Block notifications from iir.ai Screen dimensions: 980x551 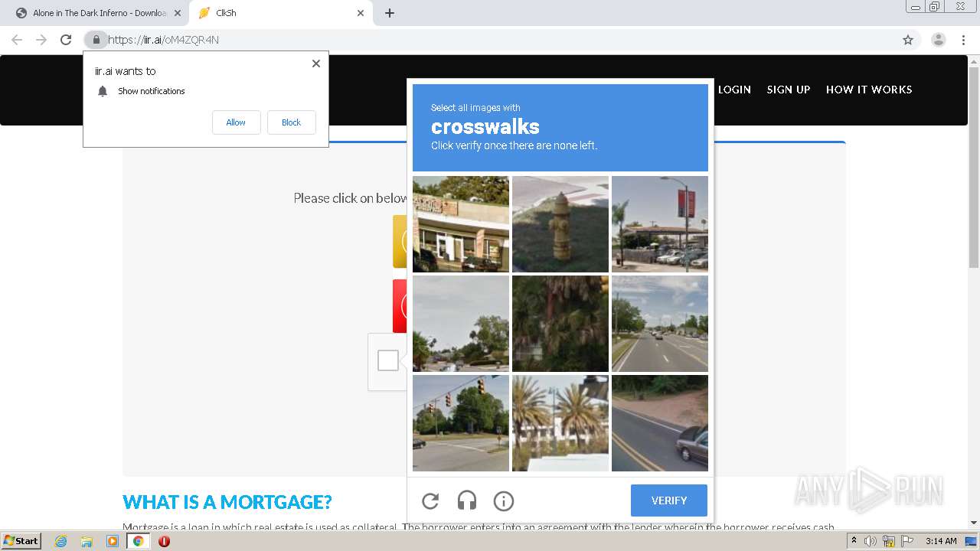coord(291,122)
